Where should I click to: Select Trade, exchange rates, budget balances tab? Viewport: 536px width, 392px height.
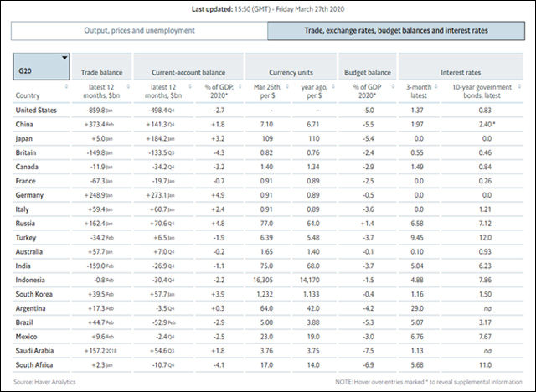pos(395,31)
